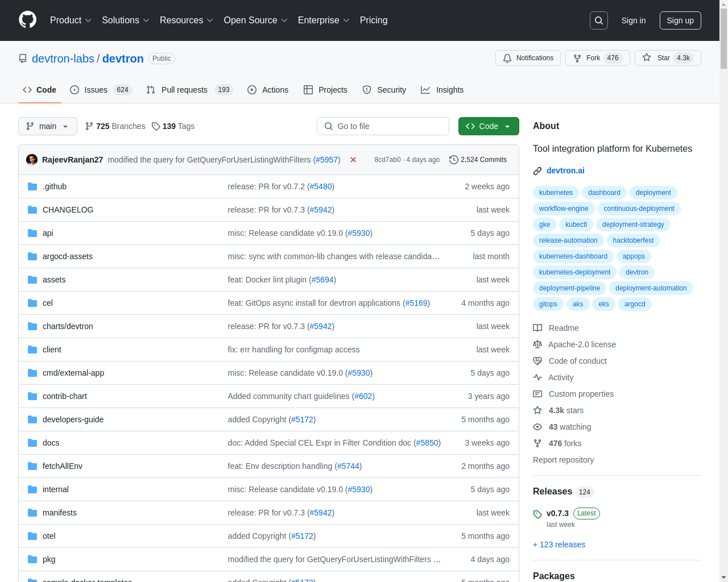This screenshot has width=728, height=582.
Task: Click the license scale icon
Action: coord(537,344)
